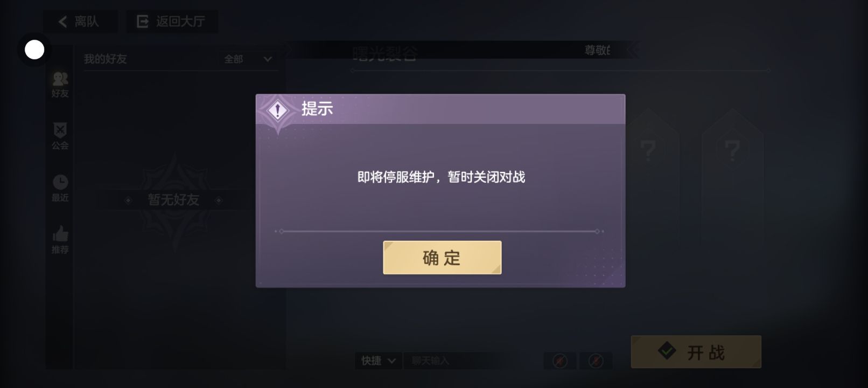This screenshot has width=868, height=388.
Task: Start the match with 开战 button
Action: point(696,352)
